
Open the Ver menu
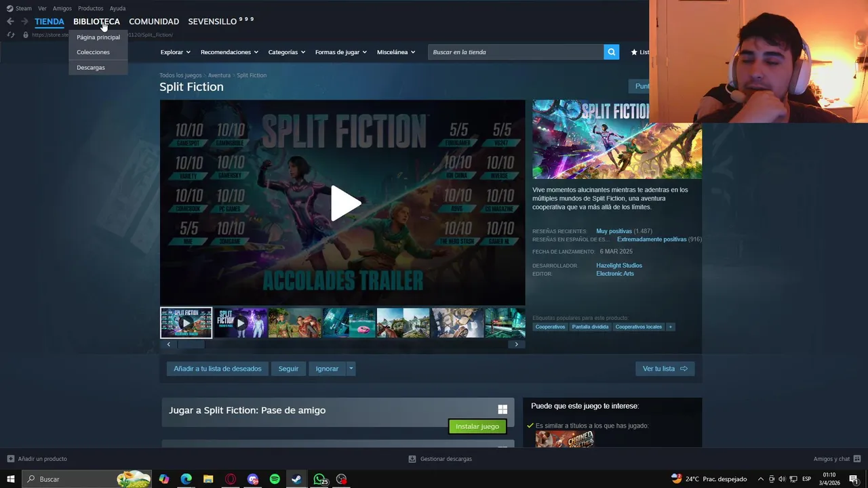tap(42, 8)
